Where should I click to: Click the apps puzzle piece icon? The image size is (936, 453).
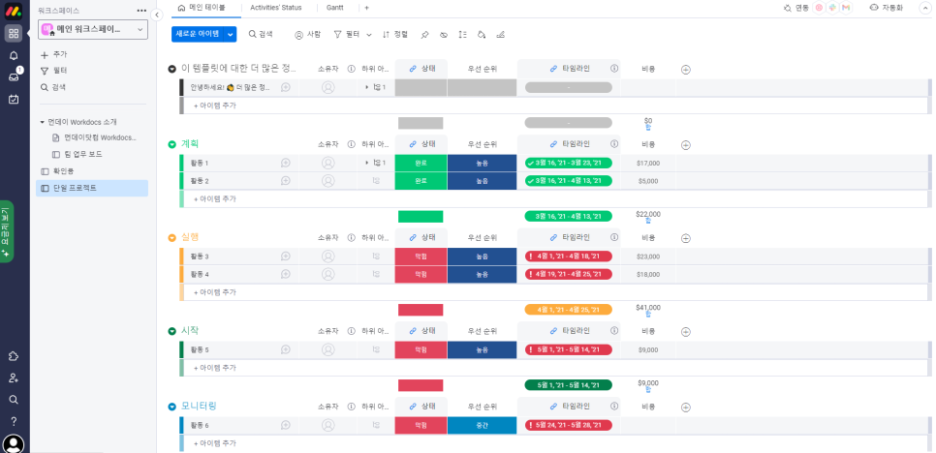(13, 356)
